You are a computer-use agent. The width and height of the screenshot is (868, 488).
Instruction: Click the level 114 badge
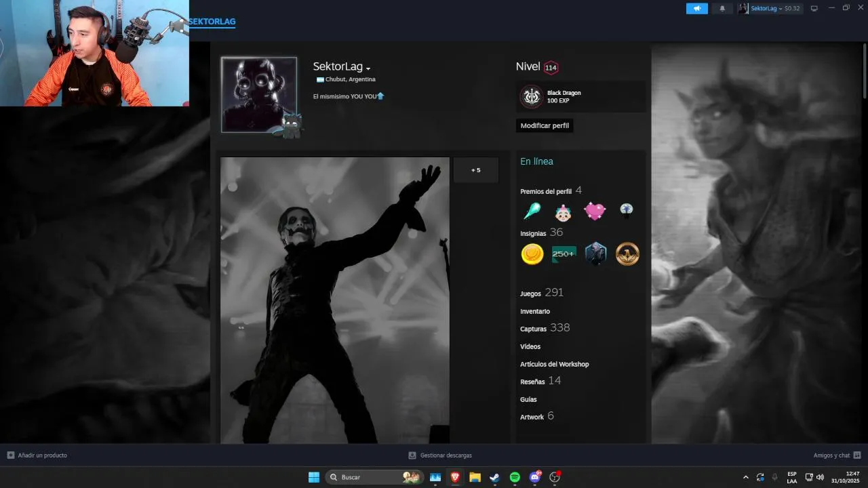(x=551, y=67)
